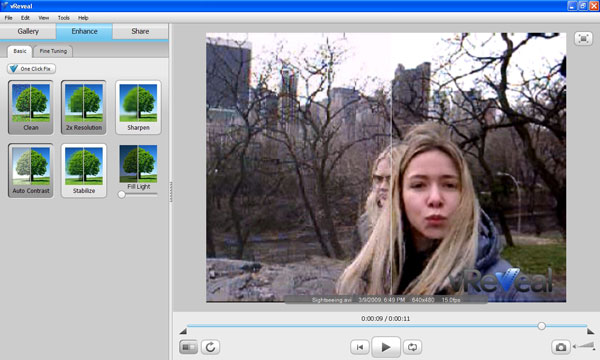Restore down the vReveal window

coord(583,6)
